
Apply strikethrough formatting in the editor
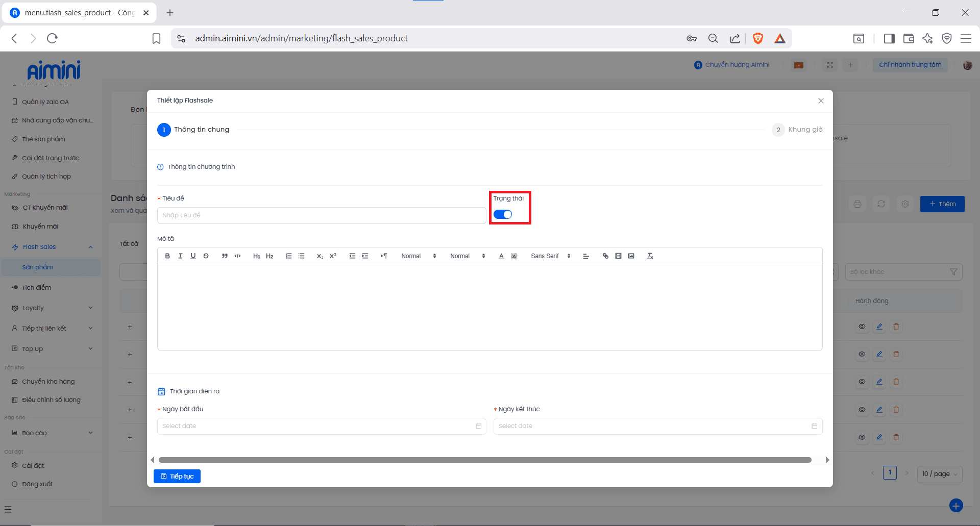(x=206, y=256)
